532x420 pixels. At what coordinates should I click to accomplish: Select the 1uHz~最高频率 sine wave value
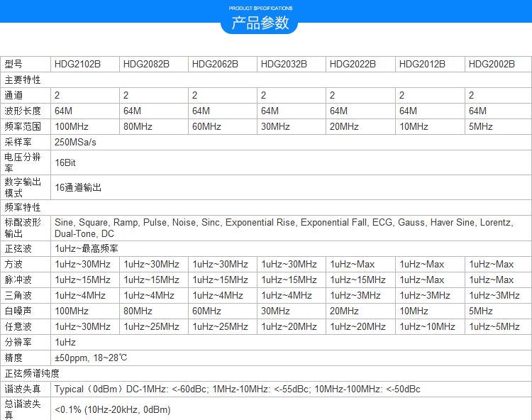(86, 249)
